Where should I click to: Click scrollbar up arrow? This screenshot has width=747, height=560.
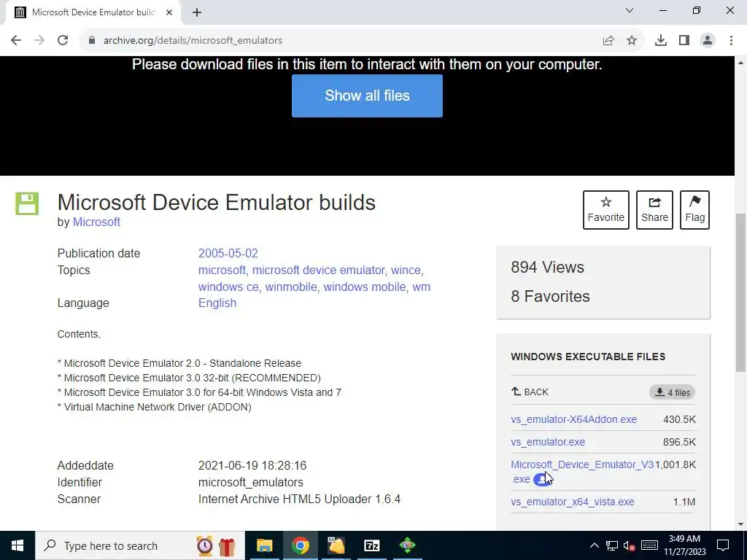point(741,63)
